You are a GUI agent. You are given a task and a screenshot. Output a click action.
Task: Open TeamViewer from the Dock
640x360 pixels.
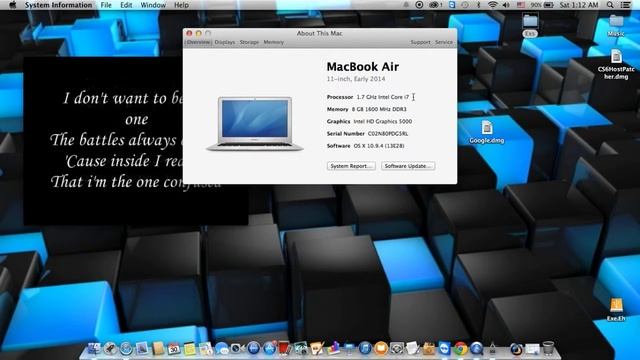445,348
